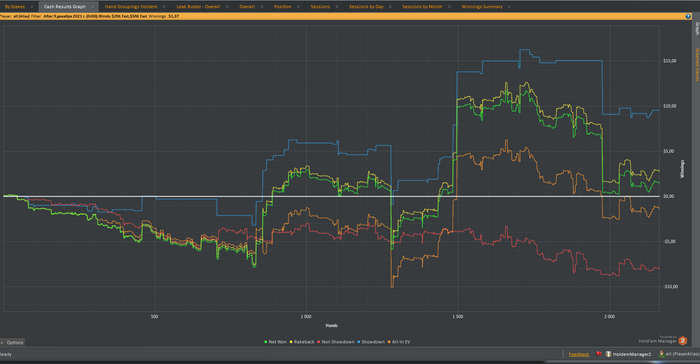Click the Winnings axis title
700x364 pixels.
tap(682, 169)
